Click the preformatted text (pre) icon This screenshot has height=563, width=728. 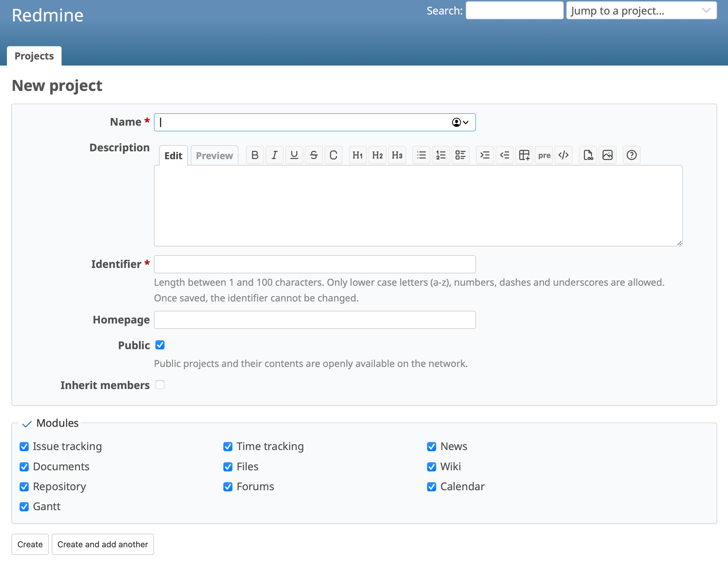point(544,155)
